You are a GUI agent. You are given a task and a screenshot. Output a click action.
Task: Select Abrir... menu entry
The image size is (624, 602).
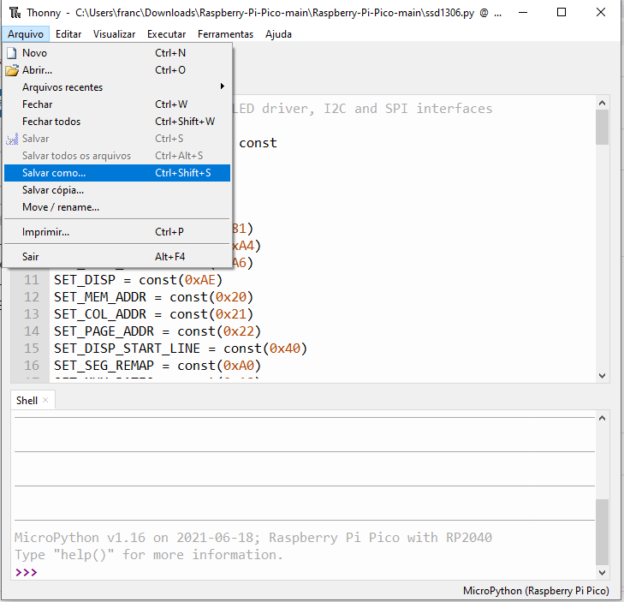point(117,70)
